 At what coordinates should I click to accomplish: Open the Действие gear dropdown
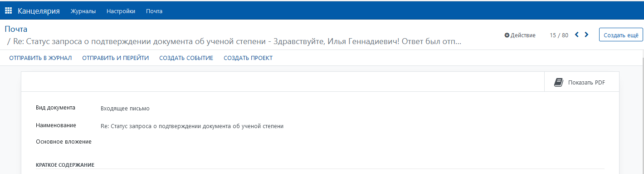(x=520, y=35)
